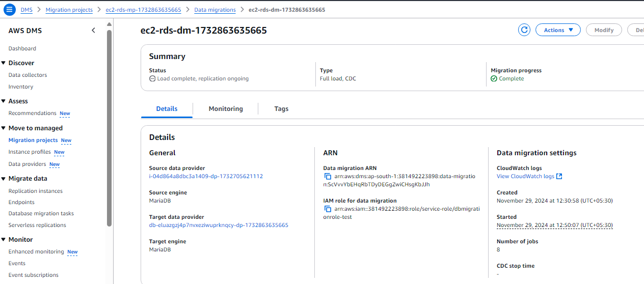Image resolution: width=644 pixels, height=284 pixels.
Task: Open Inventory in sidebar
Action: (21, 87)
